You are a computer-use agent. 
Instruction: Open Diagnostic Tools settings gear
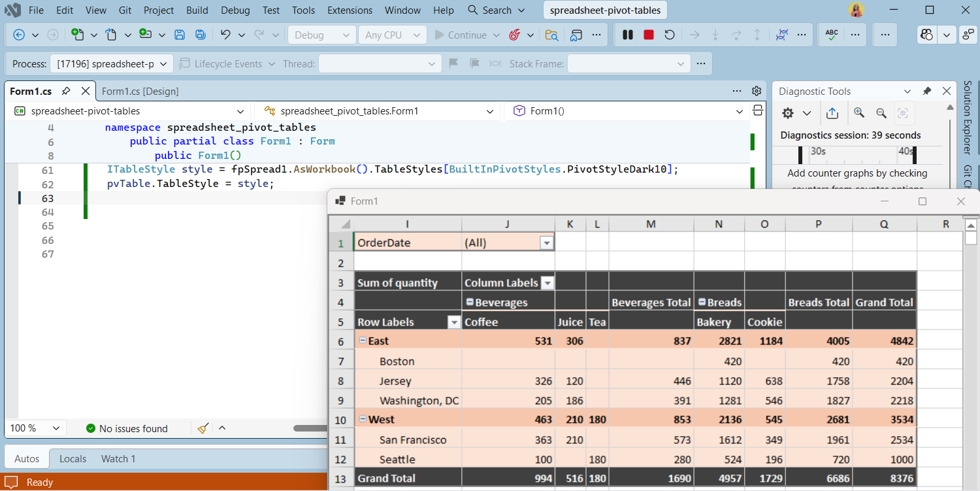click(x=787, y=113)
